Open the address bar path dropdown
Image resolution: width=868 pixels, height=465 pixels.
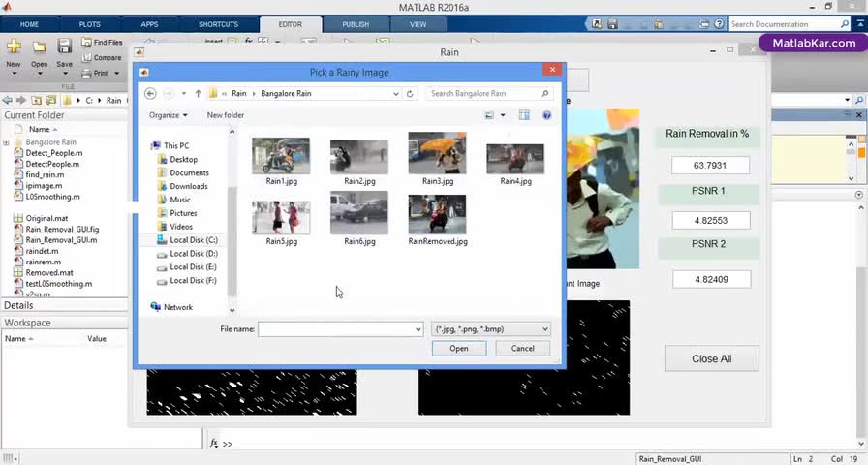396,94
